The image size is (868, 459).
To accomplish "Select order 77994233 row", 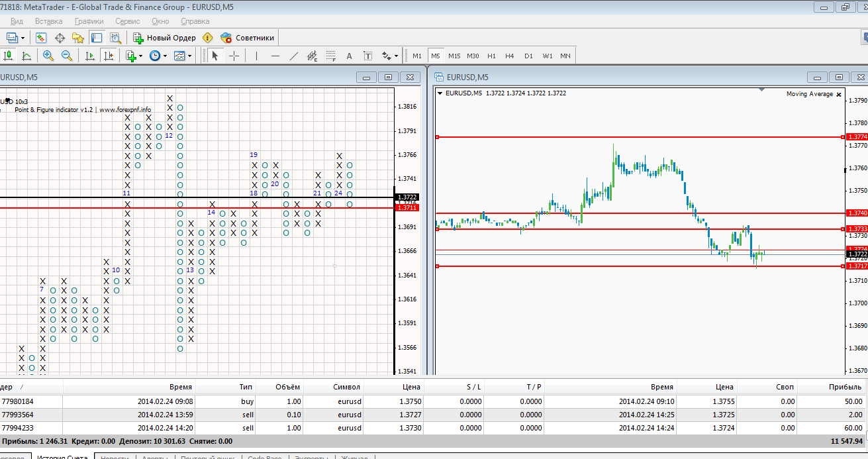I will (x=432, y=428).
